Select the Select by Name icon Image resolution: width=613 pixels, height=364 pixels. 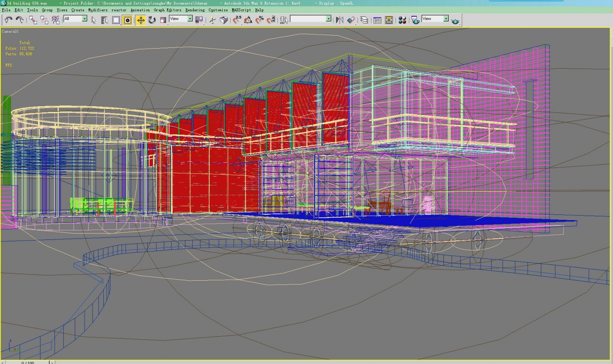tap(104, 19)
